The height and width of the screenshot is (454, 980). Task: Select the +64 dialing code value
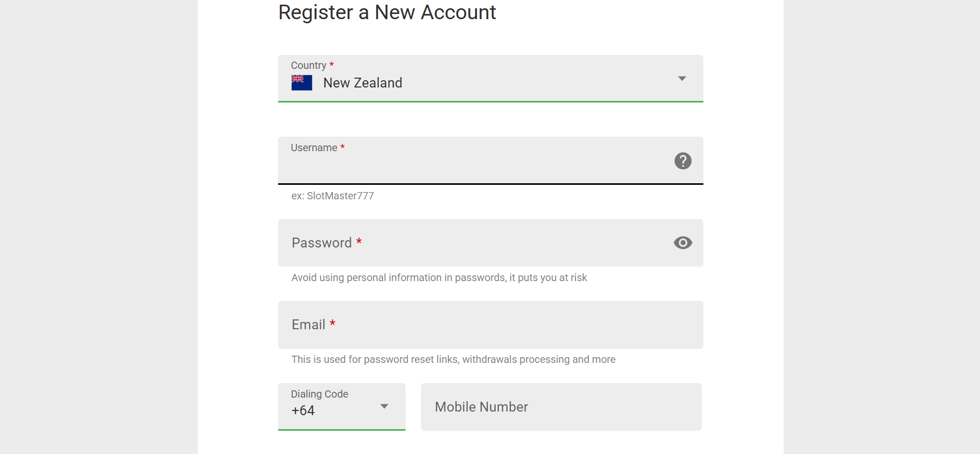(303, 411)
